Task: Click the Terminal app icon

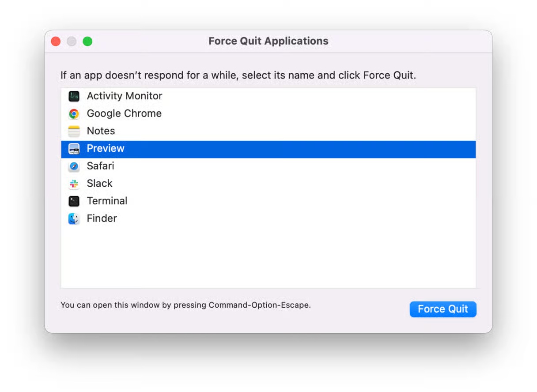Action: [74, 201]
